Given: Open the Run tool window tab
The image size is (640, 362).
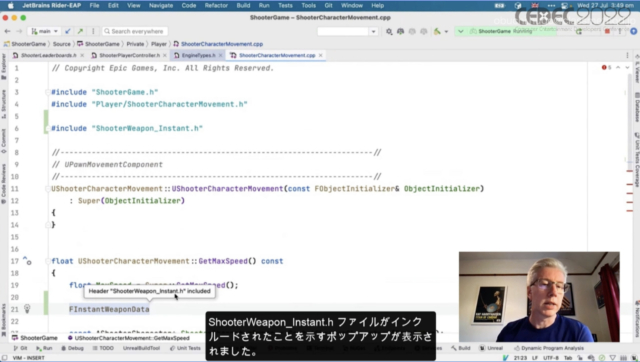Looking at the screenshot, I should (44, 348).
